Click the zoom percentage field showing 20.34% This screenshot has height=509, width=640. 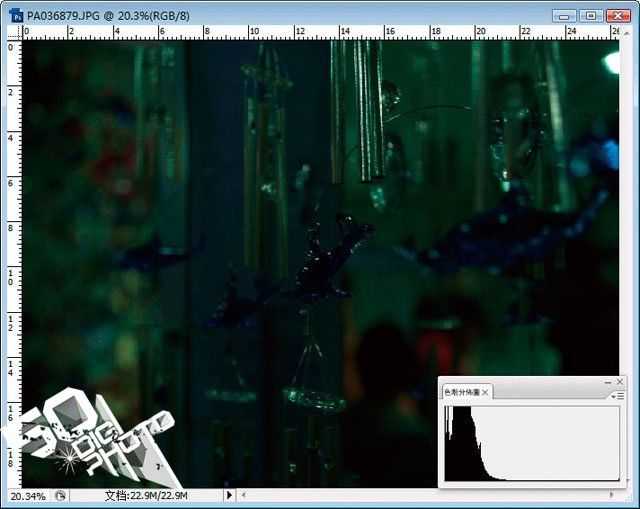coord(28,496)
